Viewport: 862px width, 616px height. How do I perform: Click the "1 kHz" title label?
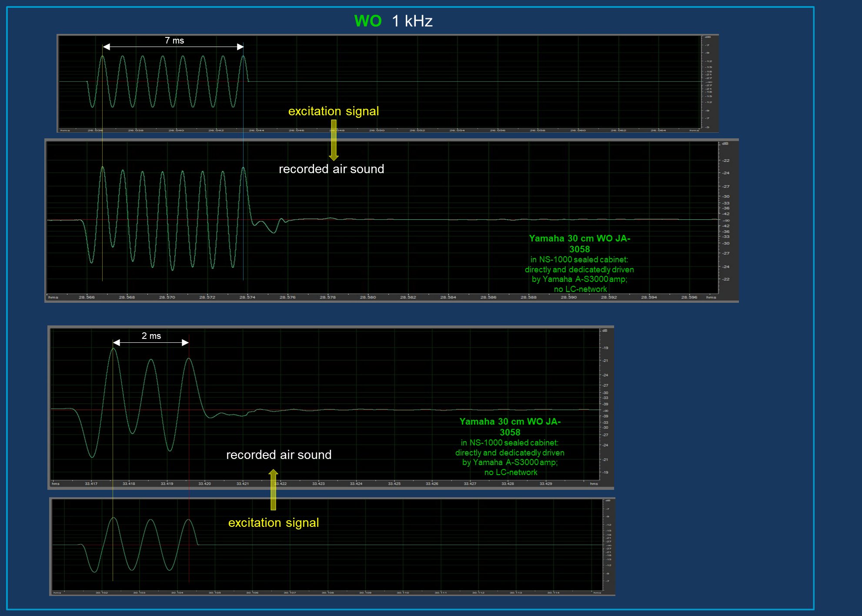(412, 21)
